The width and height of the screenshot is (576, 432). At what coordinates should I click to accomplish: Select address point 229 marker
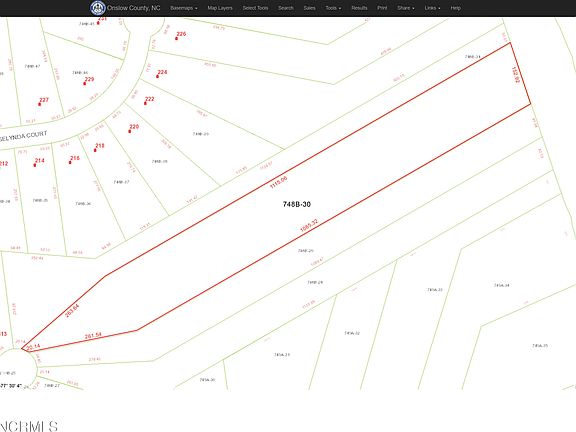coord(84,83)
